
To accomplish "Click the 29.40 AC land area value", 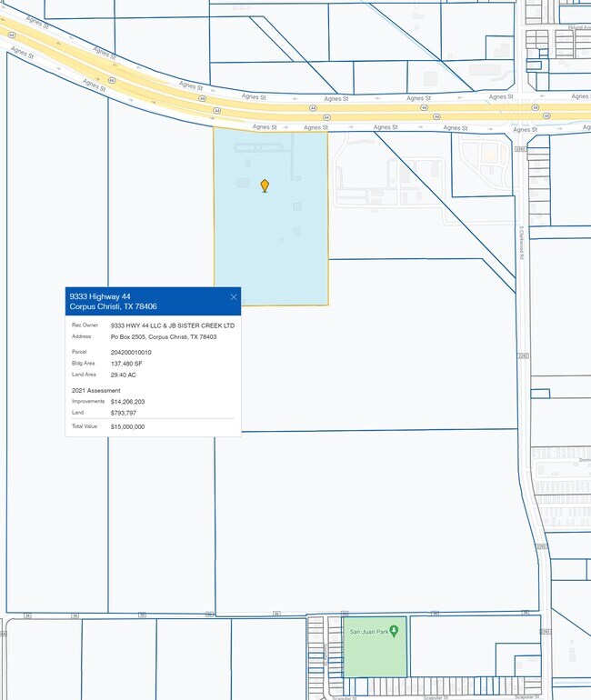I will (x=124, y=375).
